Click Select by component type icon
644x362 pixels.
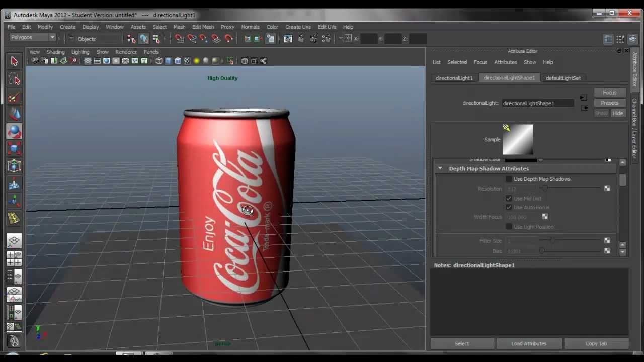(156, 39)
